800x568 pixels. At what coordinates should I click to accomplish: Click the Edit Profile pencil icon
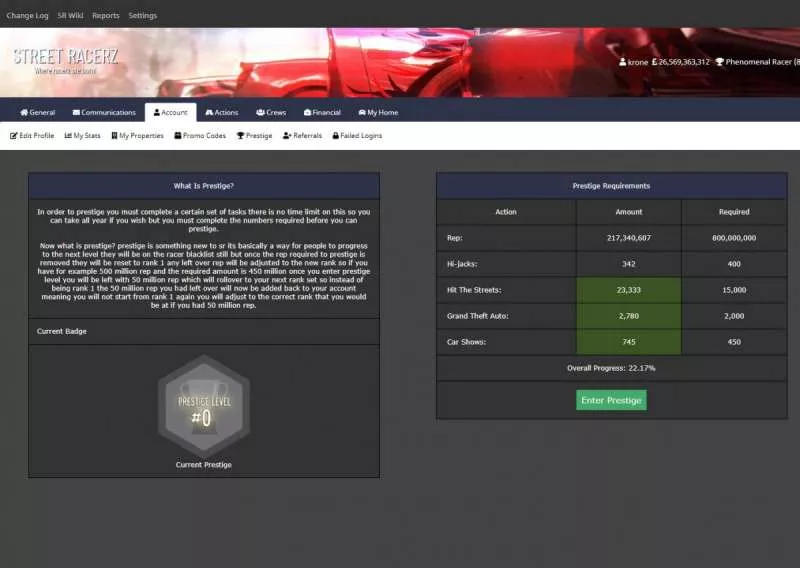tap(14, 136)
